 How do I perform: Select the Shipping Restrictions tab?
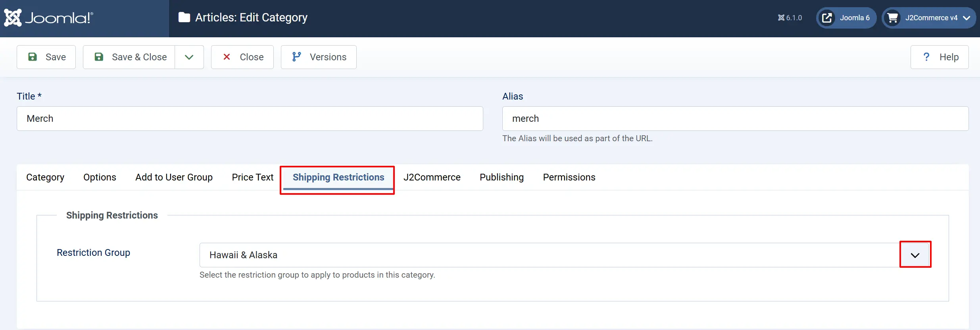click(338, 177)
